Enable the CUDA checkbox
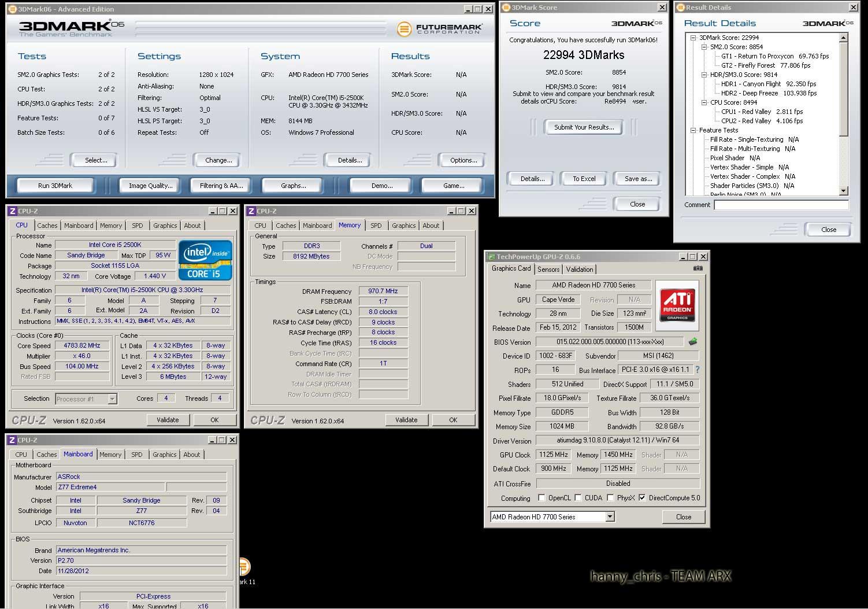This screenshot has width=868, height=609. point(578,497)
